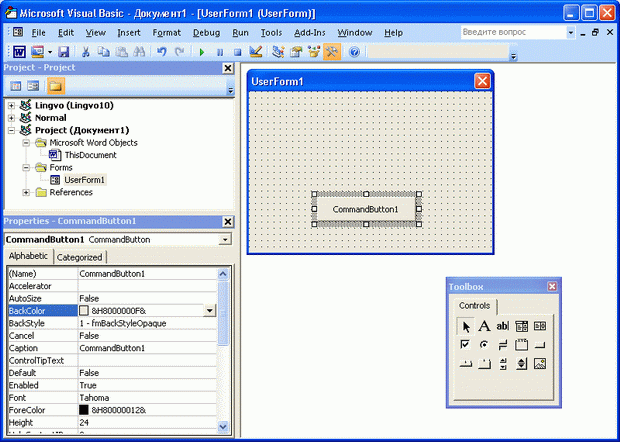Open the Insert menu
The width and height of the screenshot is (620, 442).
click(x=129, y=33)
